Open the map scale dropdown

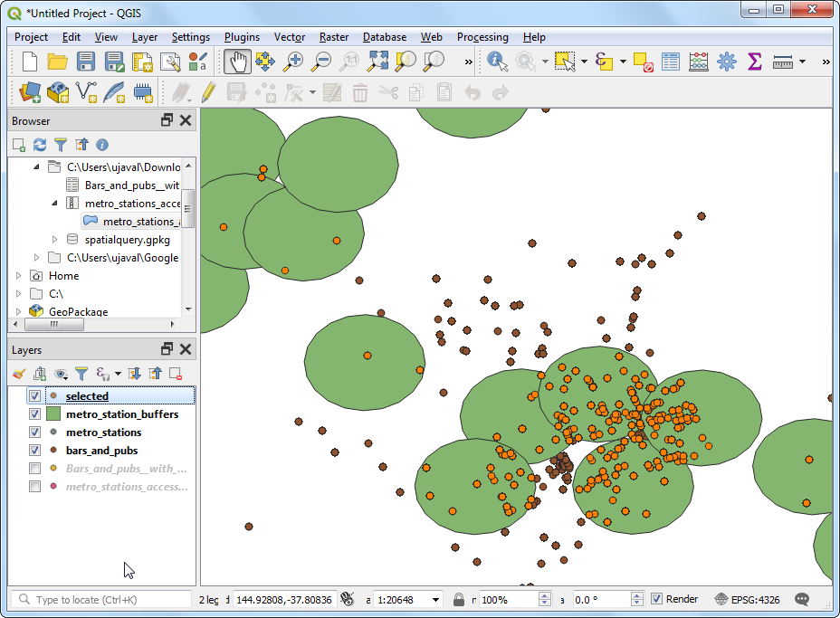(436, 600)
